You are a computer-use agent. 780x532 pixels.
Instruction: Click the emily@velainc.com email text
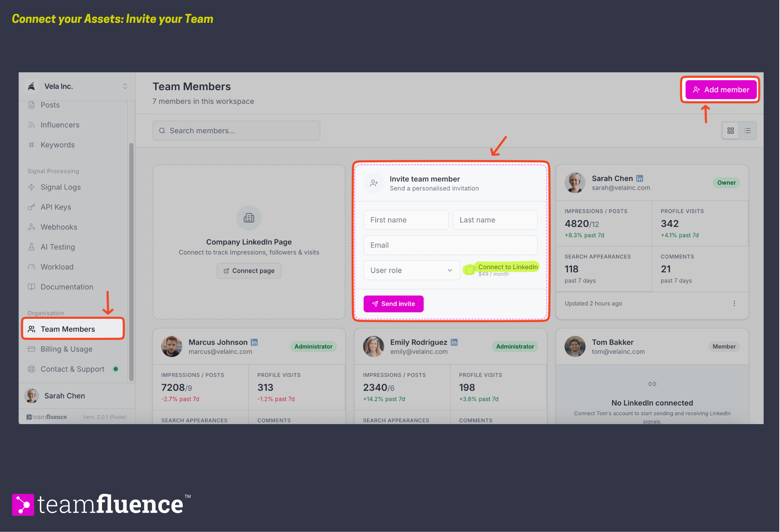click(x=419, y=352)
